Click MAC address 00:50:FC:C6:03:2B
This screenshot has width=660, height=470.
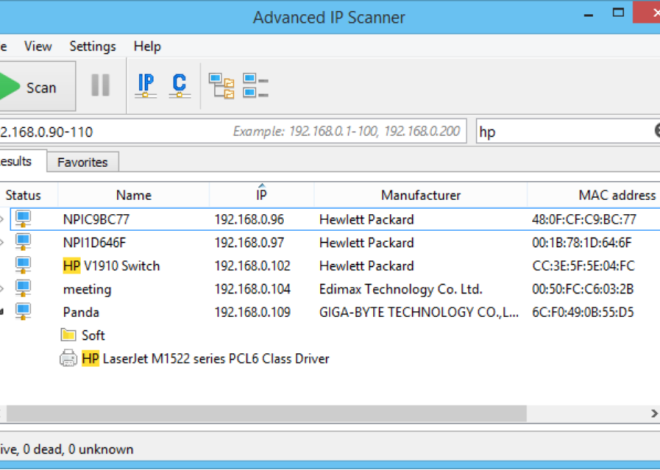583,289
